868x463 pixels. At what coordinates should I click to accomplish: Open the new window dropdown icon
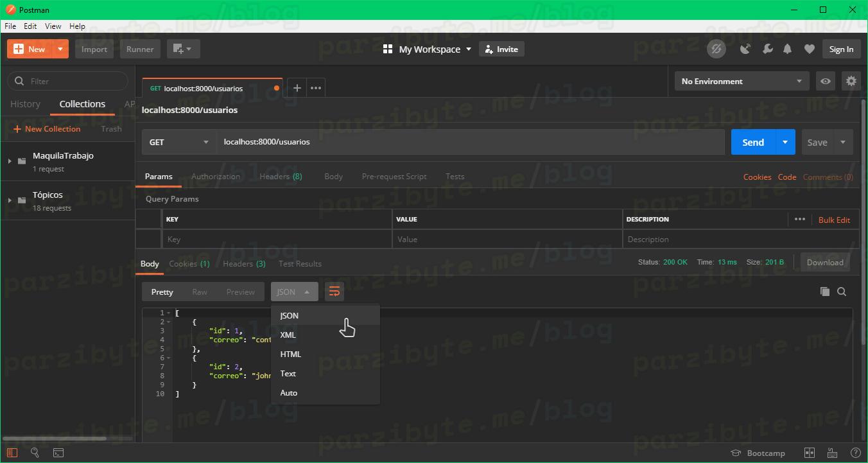click(x=184, y=49)
